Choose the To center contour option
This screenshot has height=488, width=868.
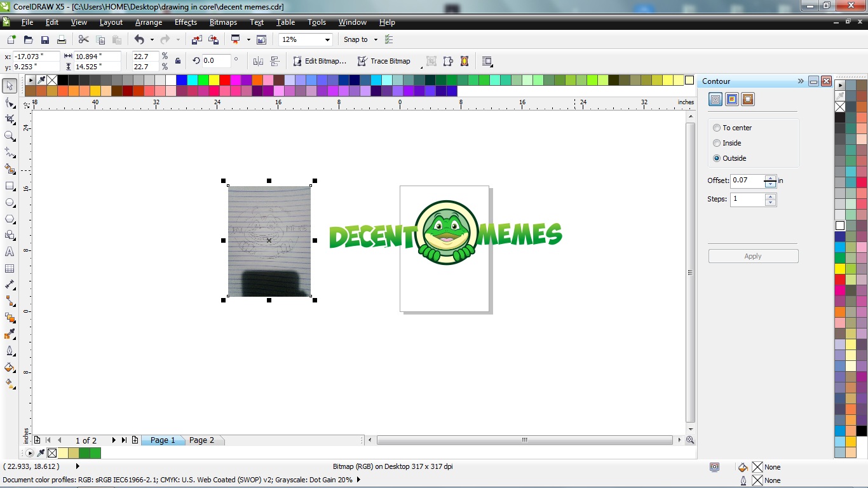(733, 128)
